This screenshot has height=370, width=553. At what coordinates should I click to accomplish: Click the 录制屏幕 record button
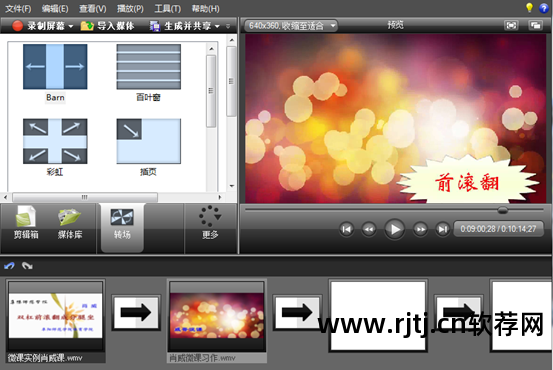(38, 26)
